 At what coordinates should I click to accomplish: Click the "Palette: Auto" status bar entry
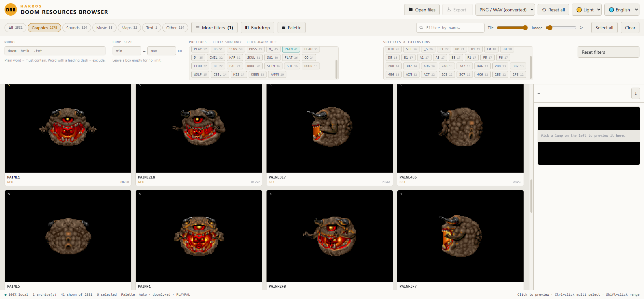coord(134,294)
